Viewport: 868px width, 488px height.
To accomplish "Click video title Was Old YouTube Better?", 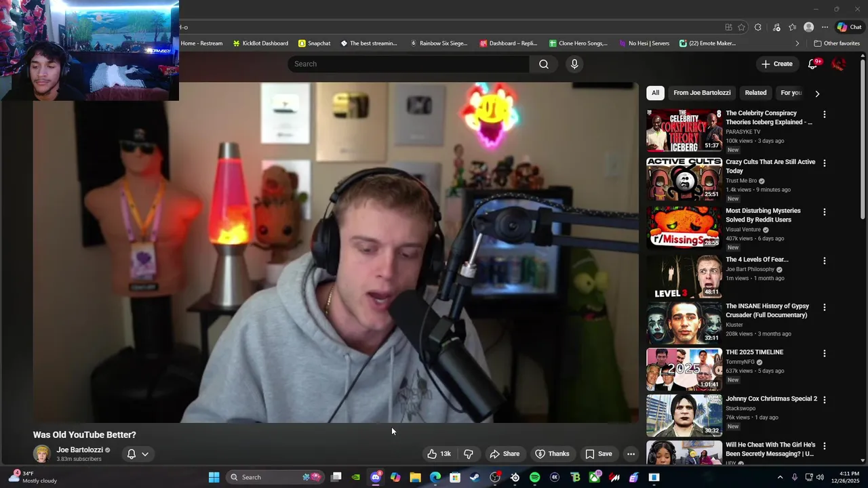I will point(85,435).
